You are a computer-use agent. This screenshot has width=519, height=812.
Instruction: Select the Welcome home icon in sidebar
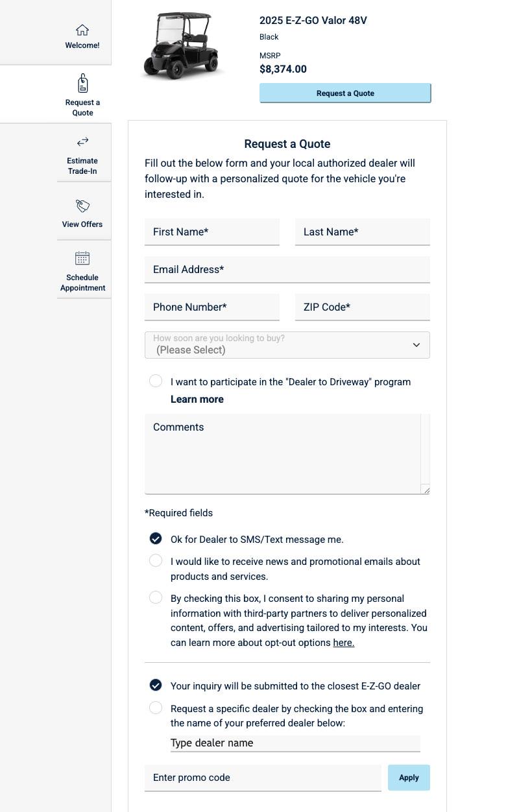coord(82,30)
